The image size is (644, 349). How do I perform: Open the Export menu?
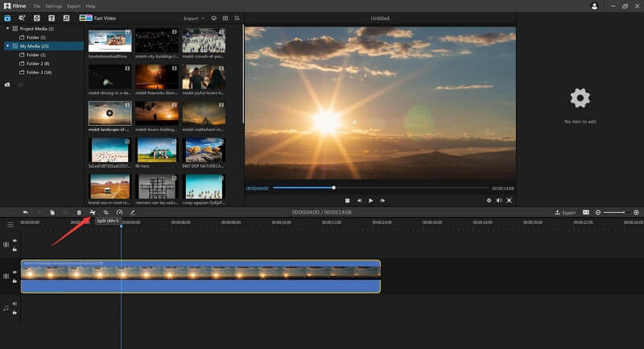tap(74, 6)
